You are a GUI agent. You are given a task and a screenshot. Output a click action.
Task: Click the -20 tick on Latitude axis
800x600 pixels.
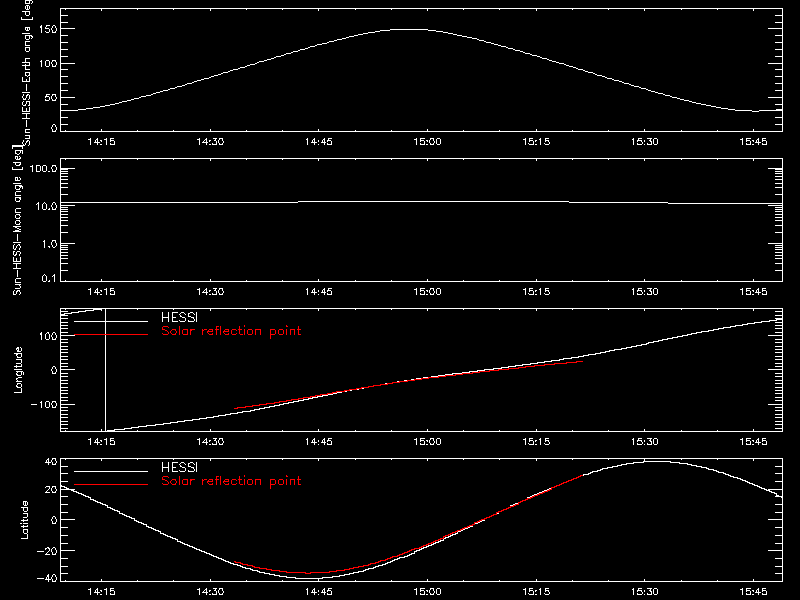pos(47,551)
